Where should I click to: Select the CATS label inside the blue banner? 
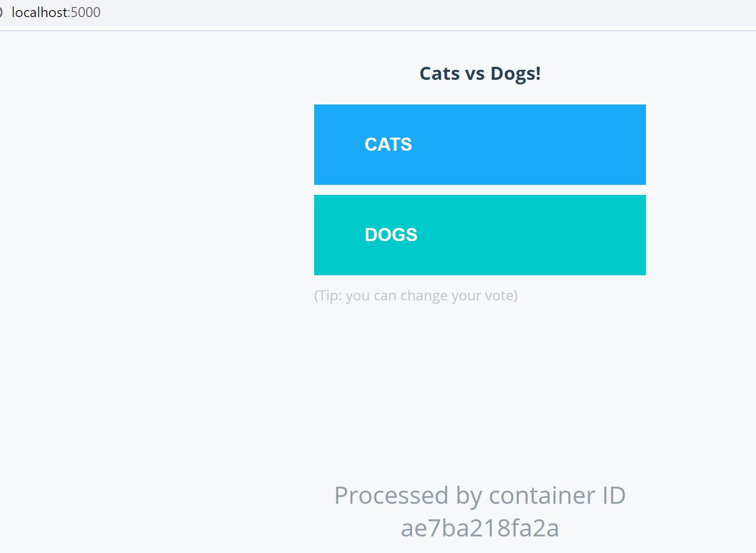coord(388,145)
